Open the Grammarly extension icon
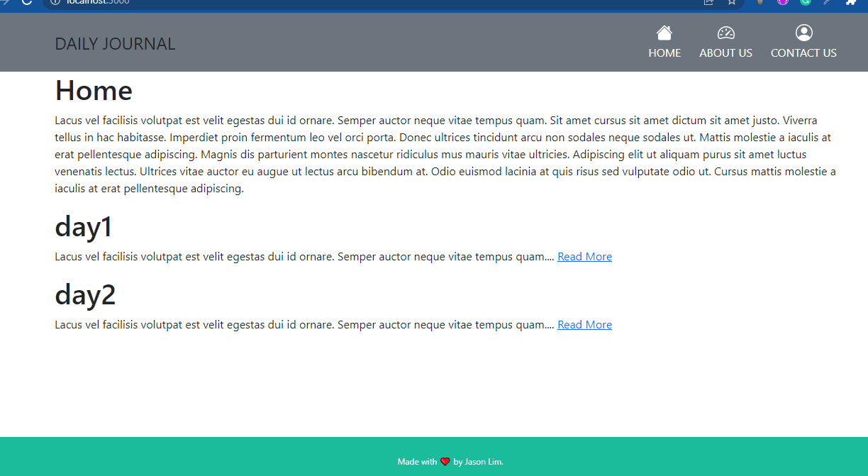This screenshot has width=868, height=476. click(x=805, y=3)
